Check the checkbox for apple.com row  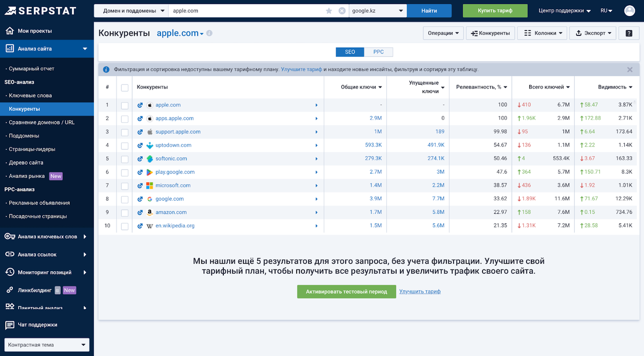point(125,105)
